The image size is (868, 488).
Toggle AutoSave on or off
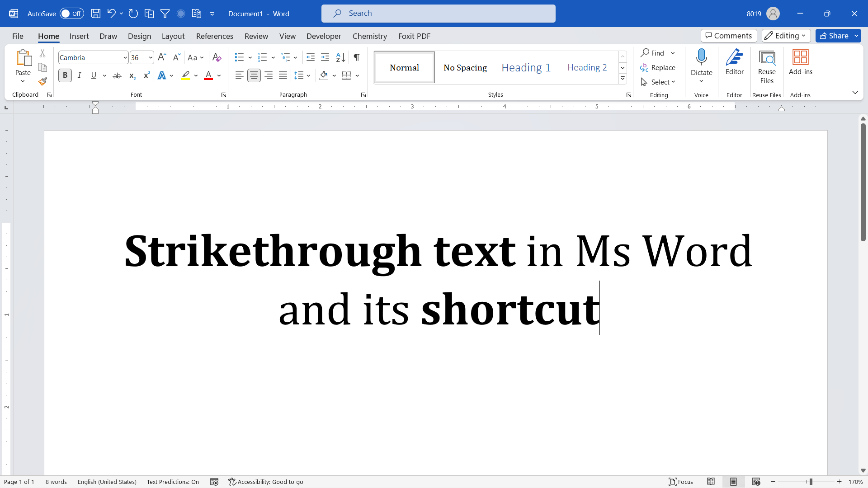71,13
